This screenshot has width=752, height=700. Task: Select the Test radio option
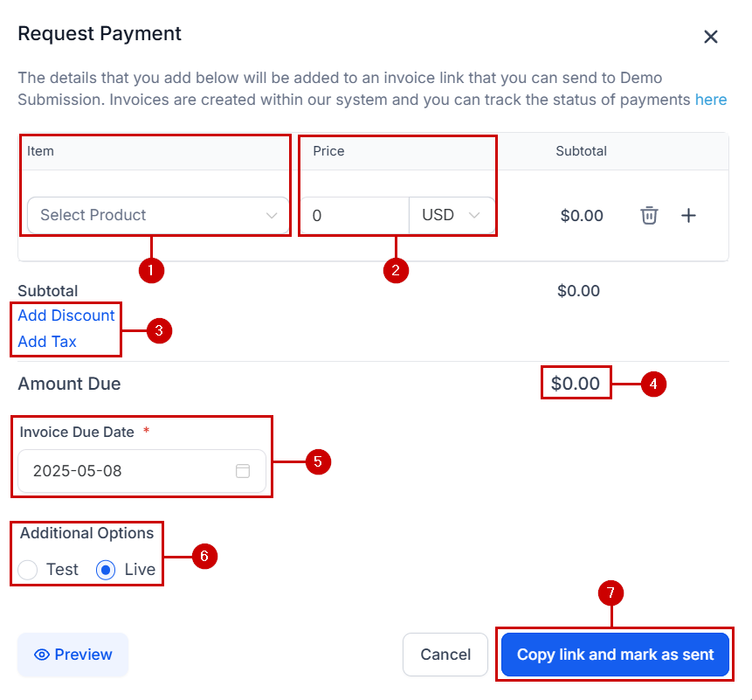tap(27, 570)
